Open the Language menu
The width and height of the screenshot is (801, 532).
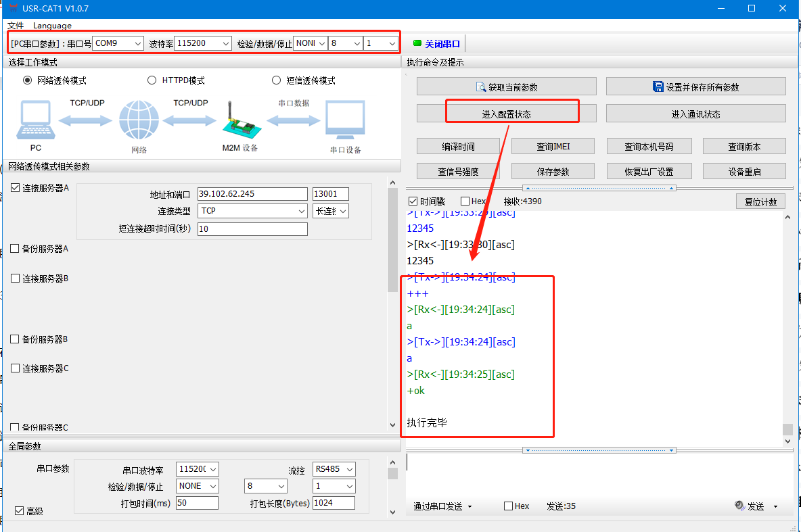tap(52, 26)
